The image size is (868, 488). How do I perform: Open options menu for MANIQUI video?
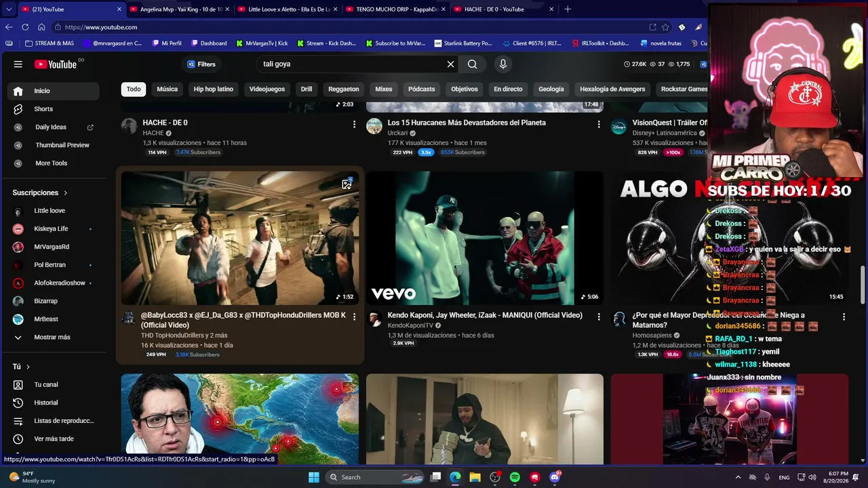tap(599, 317)
